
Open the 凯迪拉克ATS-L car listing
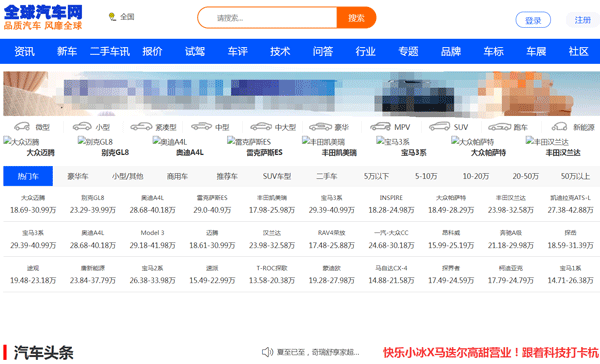pyautogui.click(x=570, y=204)
